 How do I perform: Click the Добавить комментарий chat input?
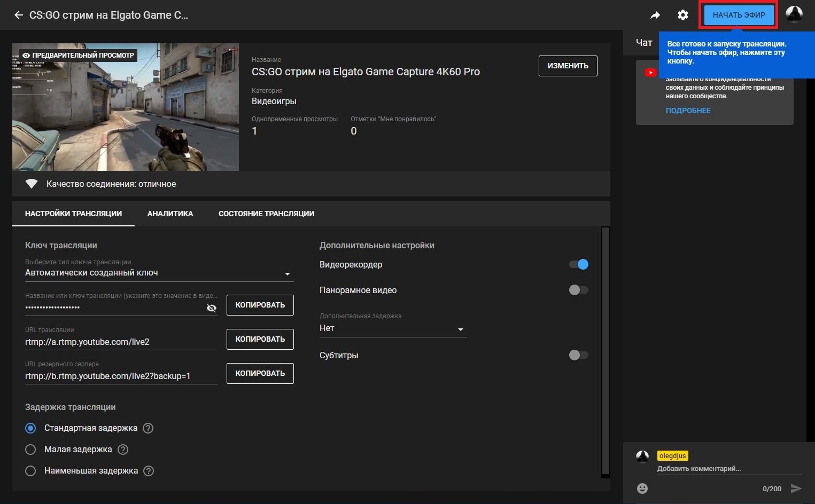point(729,469)
